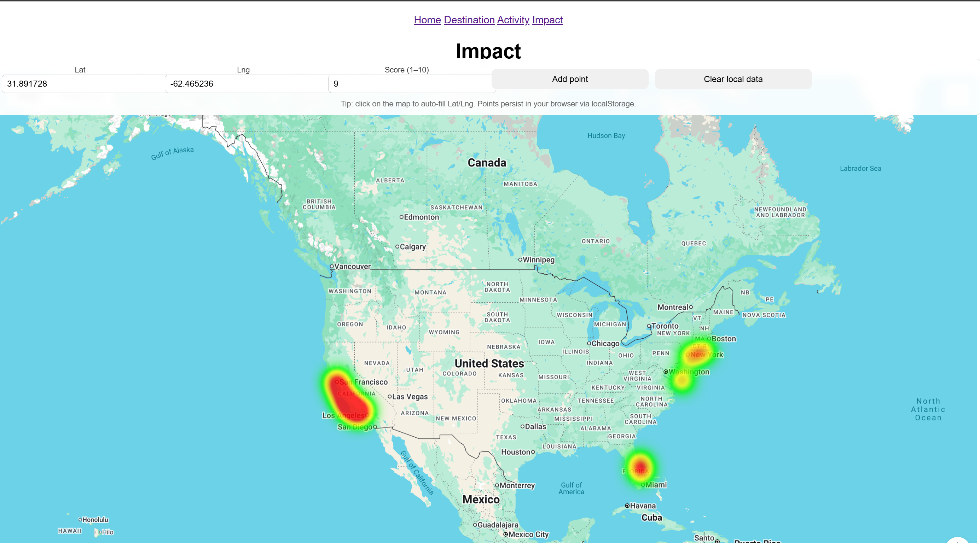The image size is (980, 543).
Task: Click the Havana capital marker
Action: tap(627, 506)
